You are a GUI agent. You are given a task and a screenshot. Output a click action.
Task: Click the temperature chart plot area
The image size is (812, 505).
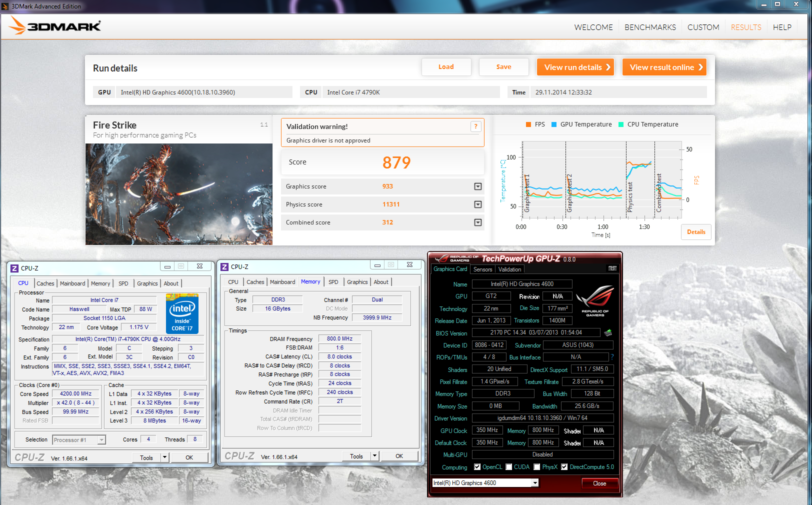coord(601,180)
